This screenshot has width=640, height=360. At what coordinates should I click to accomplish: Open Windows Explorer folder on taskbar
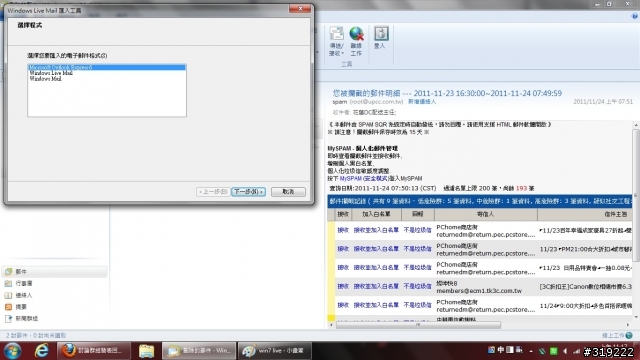[146, 351]
